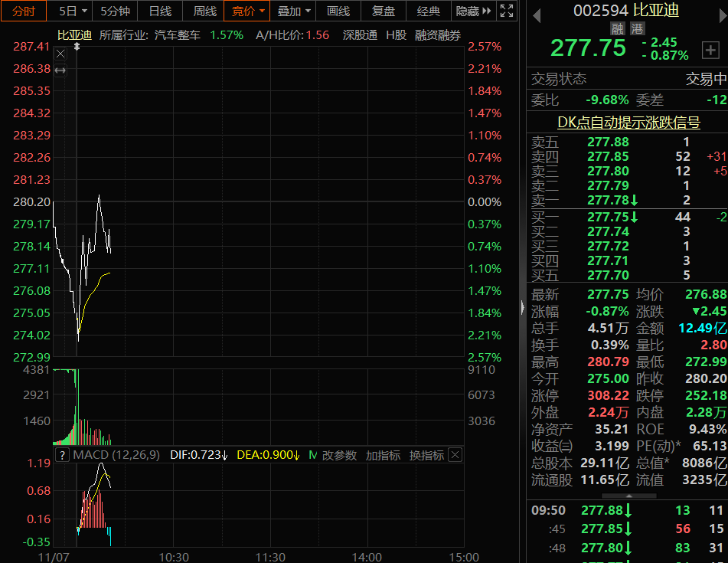This screenshot has height=563, width=728.
Task: Click the 港 Hong Kong connect badge
Action: click(x=637, y=29)
